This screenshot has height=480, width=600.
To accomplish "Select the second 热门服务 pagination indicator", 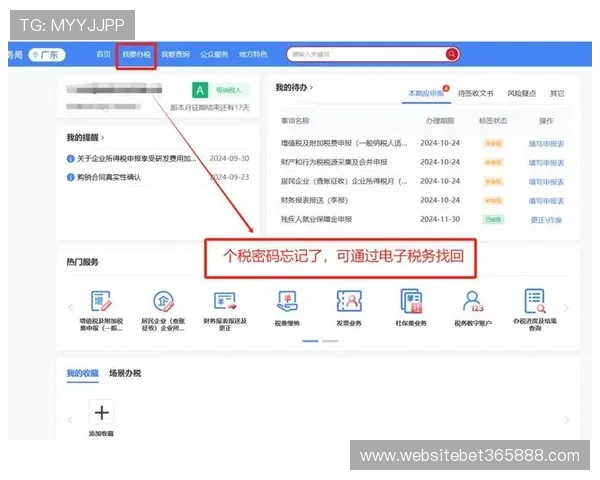I will pyautogui.click(x=330, y=341).
